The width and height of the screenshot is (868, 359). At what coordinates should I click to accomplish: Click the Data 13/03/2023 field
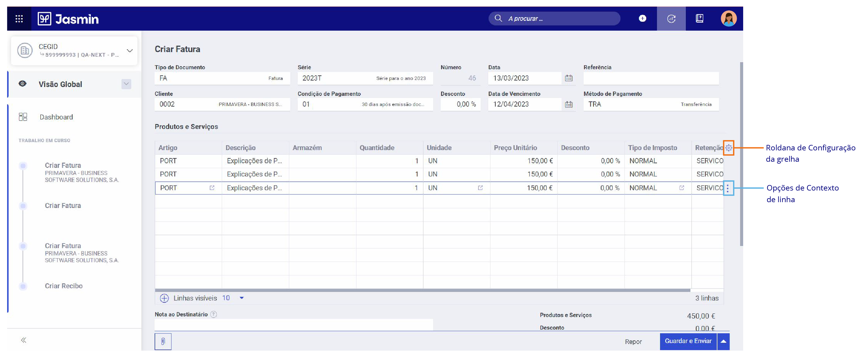[x=525, y=78]
